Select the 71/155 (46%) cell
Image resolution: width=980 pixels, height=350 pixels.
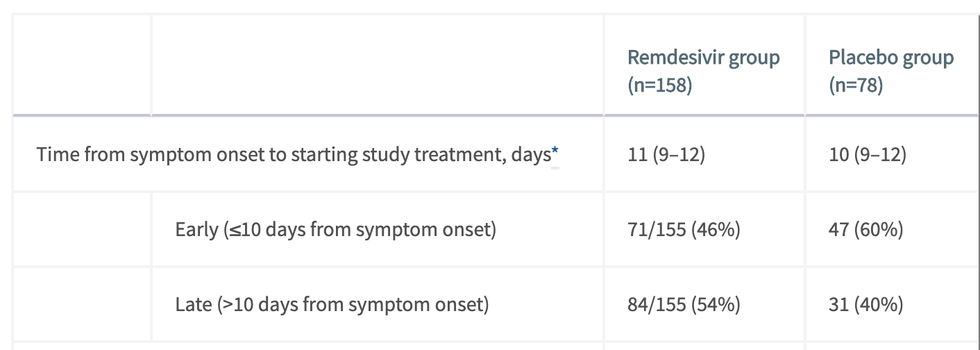[684, 229]
